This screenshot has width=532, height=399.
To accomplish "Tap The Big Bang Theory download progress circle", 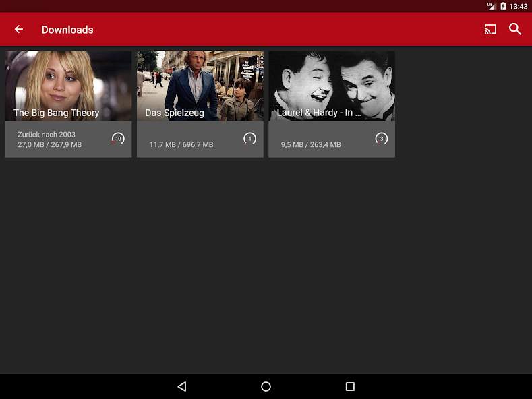I will (x=118, y=139).
